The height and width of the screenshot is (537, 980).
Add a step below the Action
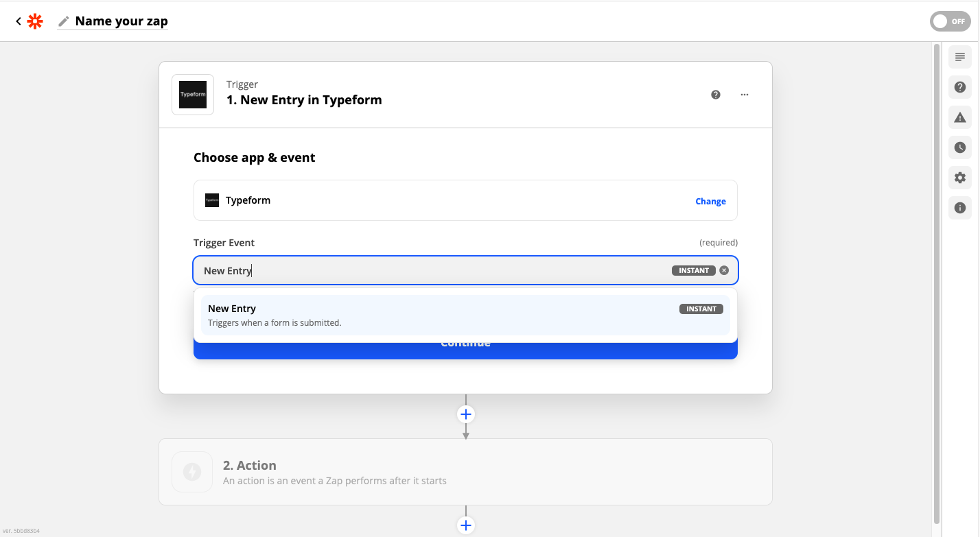point(466,525)
